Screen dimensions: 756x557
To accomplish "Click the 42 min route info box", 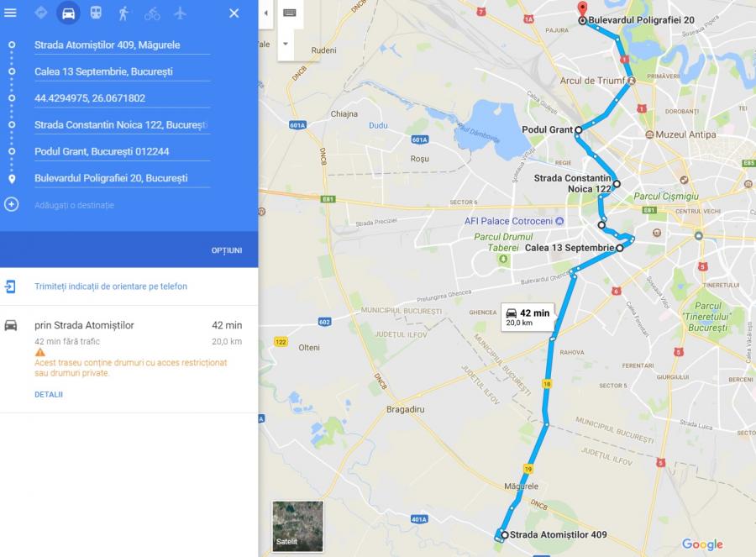I will point(528,317).
